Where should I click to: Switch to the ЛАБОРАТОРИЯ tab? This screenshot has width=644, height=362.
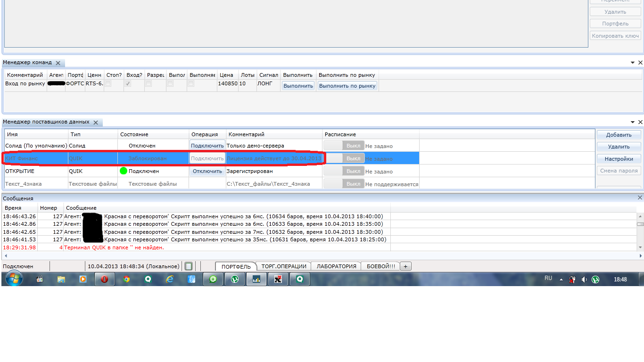(x=336, y=266)
